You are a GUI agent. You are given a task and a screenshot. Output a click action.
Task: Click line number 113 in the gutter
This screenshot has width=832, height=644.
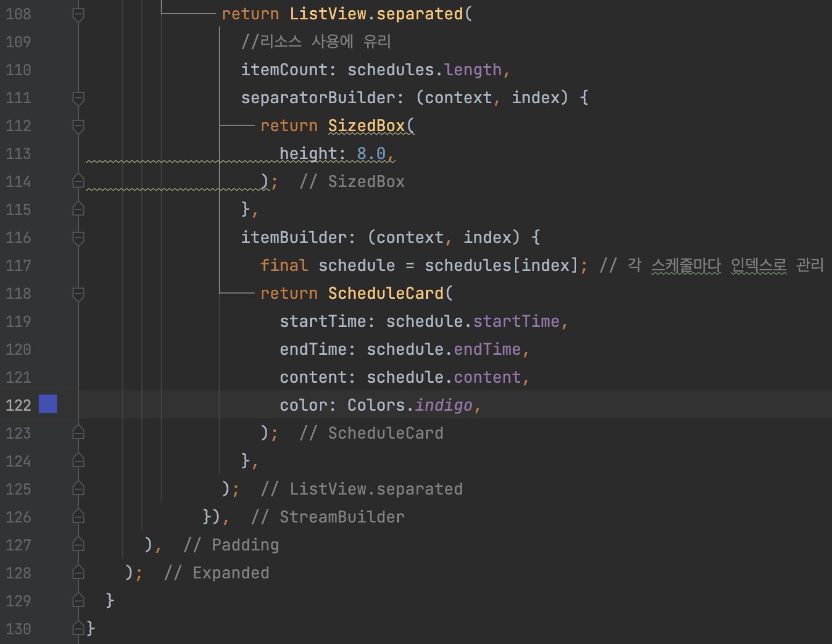pyautogui.click(x=18, y=154)
